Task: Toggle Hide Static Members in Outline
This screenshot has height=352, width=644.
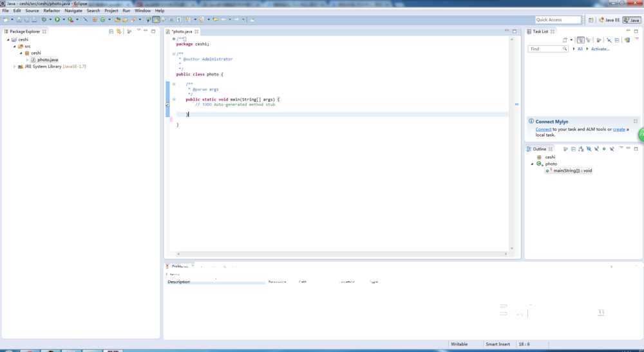Action: pyautogui.click(x=597, y=149)
